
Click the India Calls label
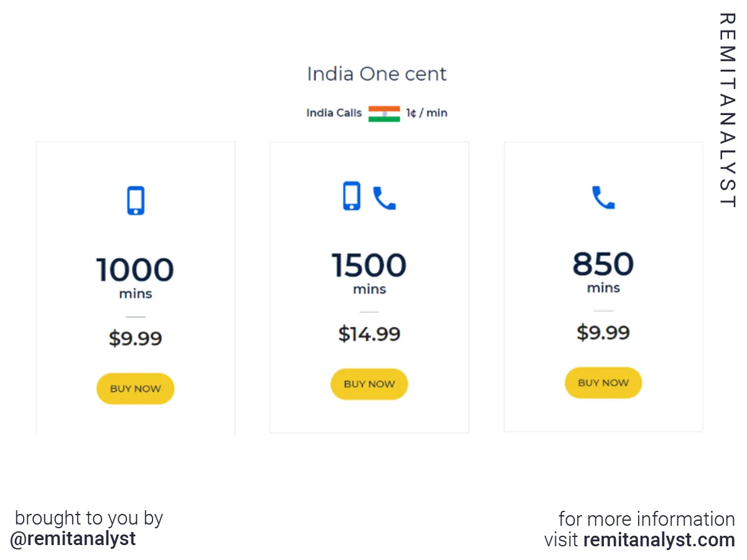[334, 113]
